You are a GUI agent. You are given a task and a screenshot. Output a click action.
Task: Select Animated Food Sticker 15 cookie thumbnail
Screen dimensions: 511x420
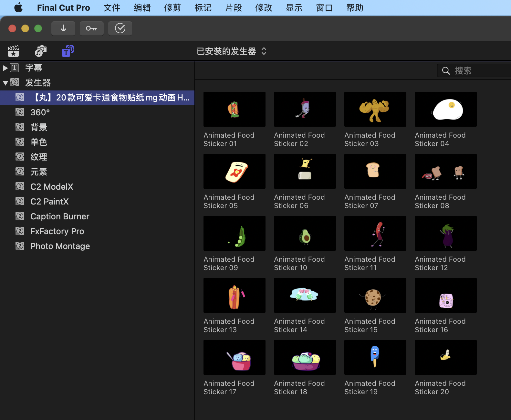pos(375,295)
